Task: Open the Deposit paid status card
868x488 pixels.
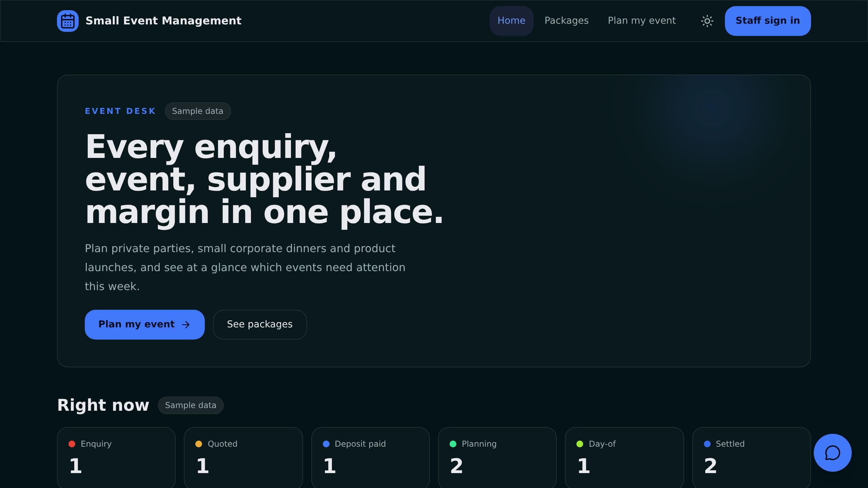Action: pos(370,457)
